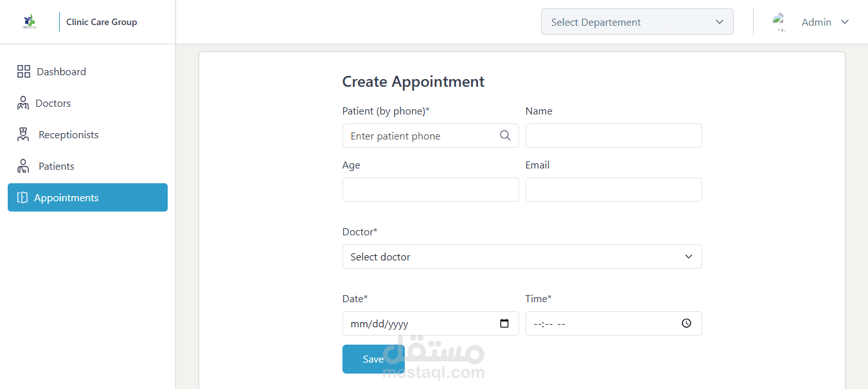Focus the Enter patient phone input
This screenshot has width=868, height=389.
click(421, 136)
